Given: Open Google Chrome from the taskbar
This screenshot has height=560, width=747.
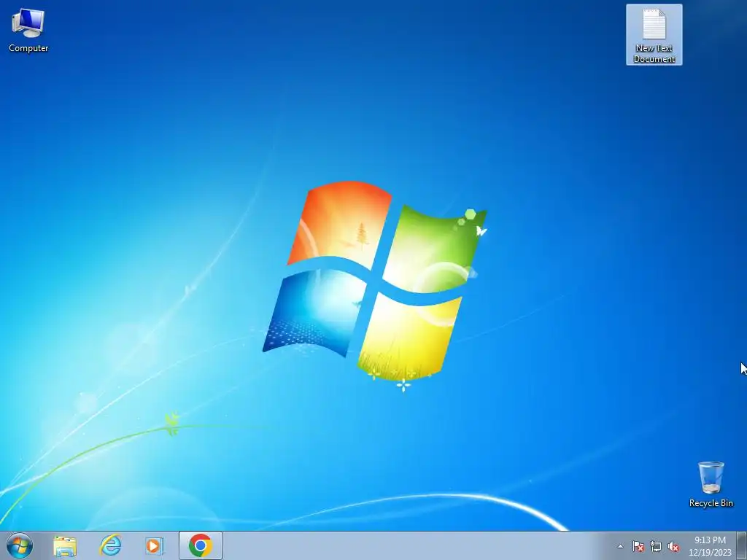Looking at the screenshot, I should click(x=201, y=545).
